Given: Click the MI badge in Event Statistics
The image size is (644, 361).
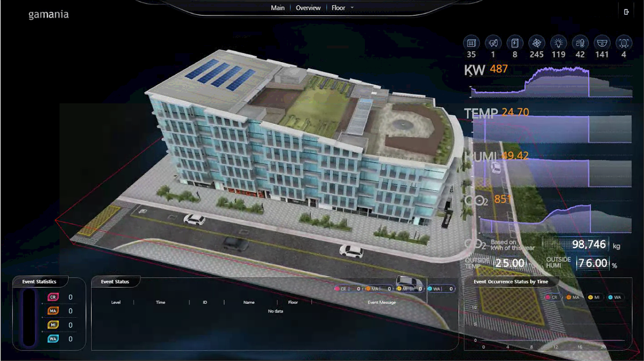Looking at the screenshot, I should click(x=53, y=325).
